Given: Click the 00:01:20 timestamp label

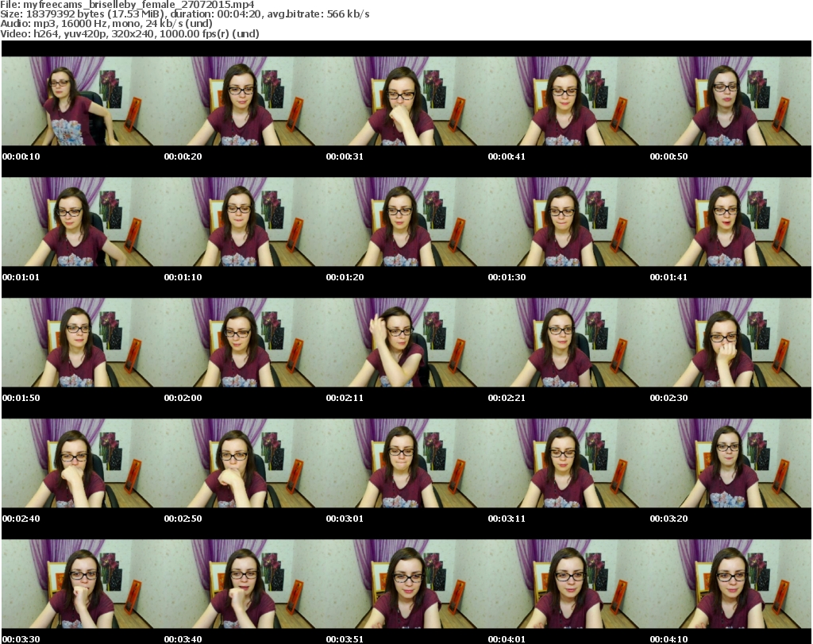Looking at the screenshot, I should pos(345,277).
